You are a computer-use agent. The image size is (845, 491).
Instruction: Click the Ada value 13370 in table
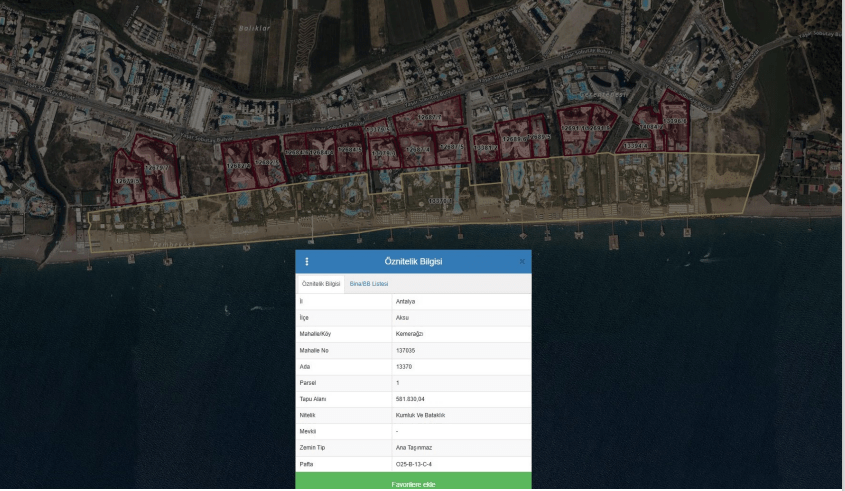pos(404,367)
